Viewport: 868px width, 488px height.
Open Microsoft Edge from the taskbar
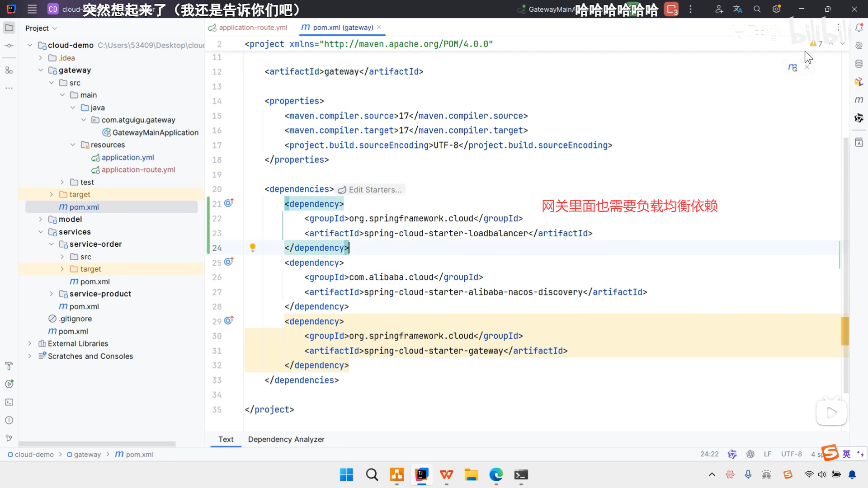tap(496, 475)
